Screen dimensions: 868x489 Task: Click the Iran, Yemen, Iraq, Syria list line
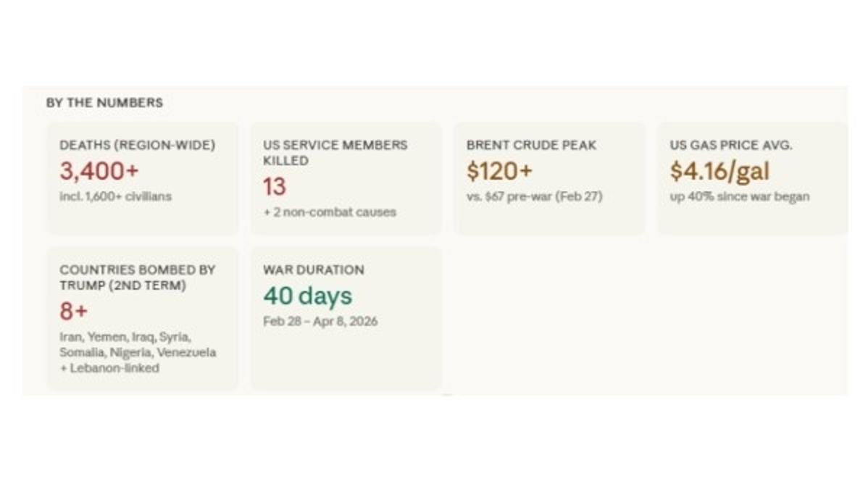pos(125,337)
